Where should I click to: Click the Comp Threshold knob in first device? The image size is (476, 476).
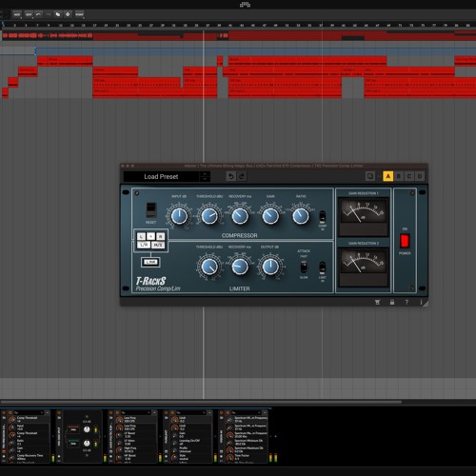click(x=12, y=420)
